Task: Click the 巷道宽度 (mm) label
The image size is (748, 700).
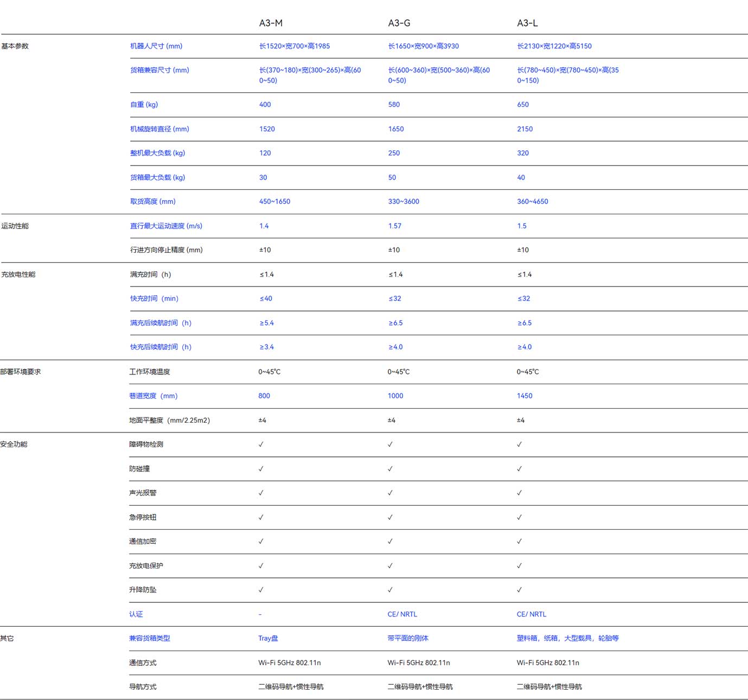Action: pyautogui.click(x=153, y=396)
